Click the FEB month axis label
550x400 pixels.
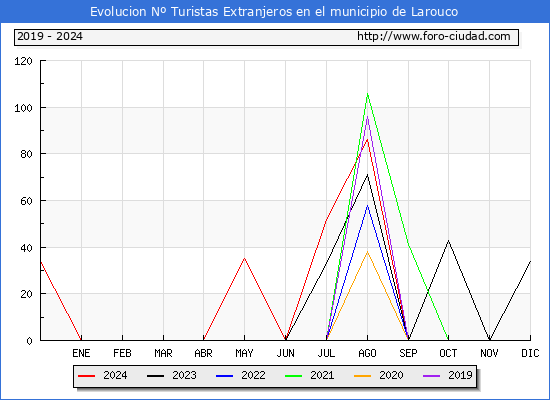(x=122, y=353)
